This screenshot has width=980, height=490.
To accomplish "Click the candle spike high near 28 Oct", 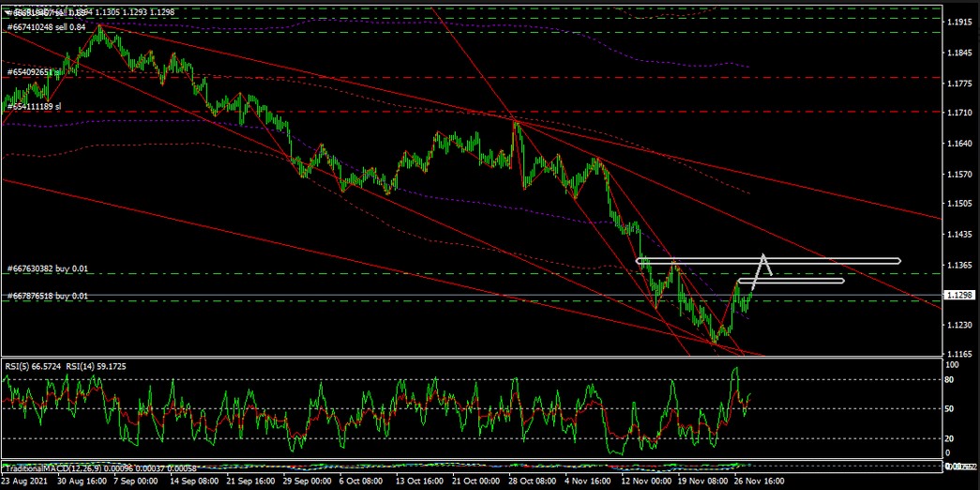I will click(x=515, y=121).
